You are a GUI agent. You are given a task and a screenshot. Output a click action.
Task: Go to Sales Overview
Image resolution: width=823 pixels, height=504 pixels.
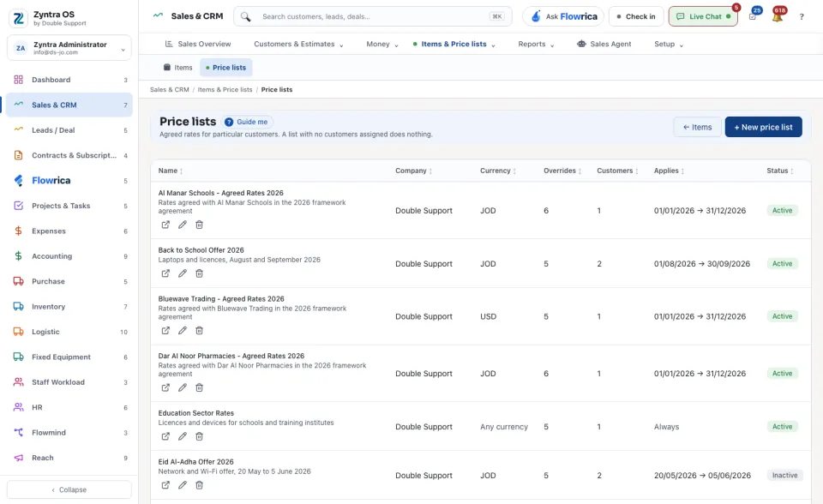point(198,44)
